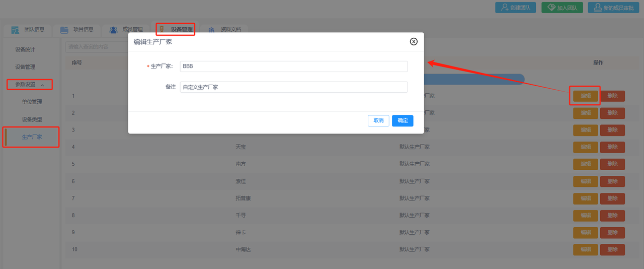644x269 pixels.
Task: Click the 生产厂家 input field containing BBB
Action: [x=293, y=66]
